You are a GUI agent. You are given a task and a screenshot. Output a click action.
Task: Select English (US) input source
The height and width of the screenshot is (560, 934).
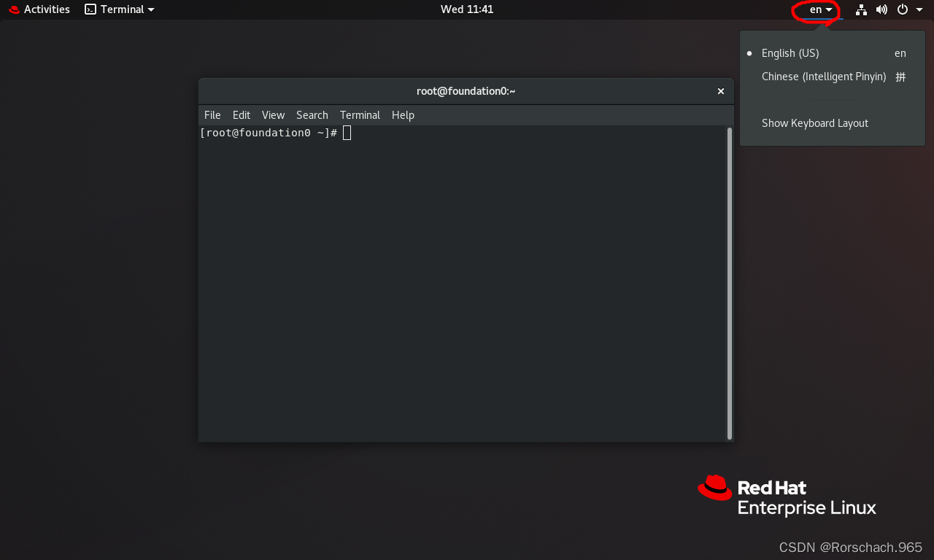pyautogui.click(x=790, y=52)
